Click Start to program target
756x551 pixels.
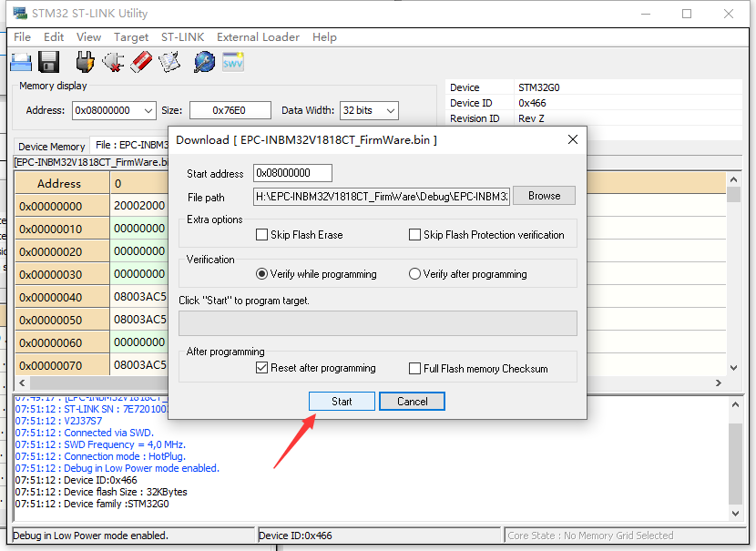point(342,401)
